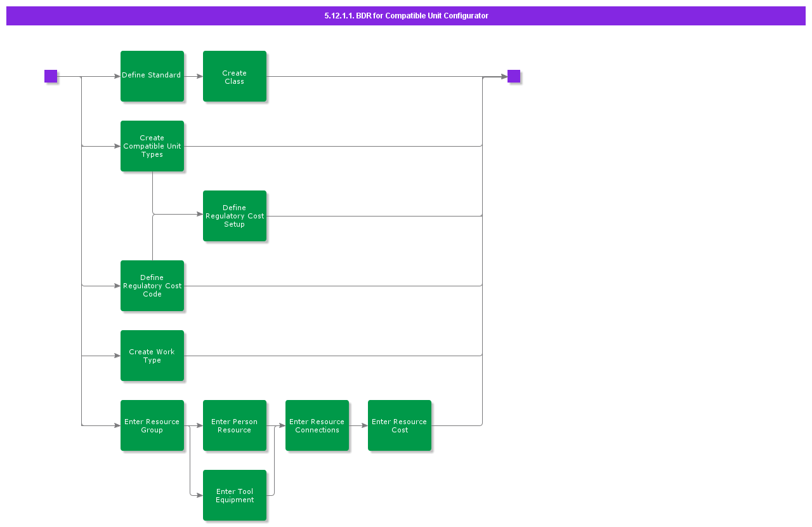This screenshot has height=527, width=812.
Task: Click the Enter Tool Equipment step
Action: click(x=235, y=495)
